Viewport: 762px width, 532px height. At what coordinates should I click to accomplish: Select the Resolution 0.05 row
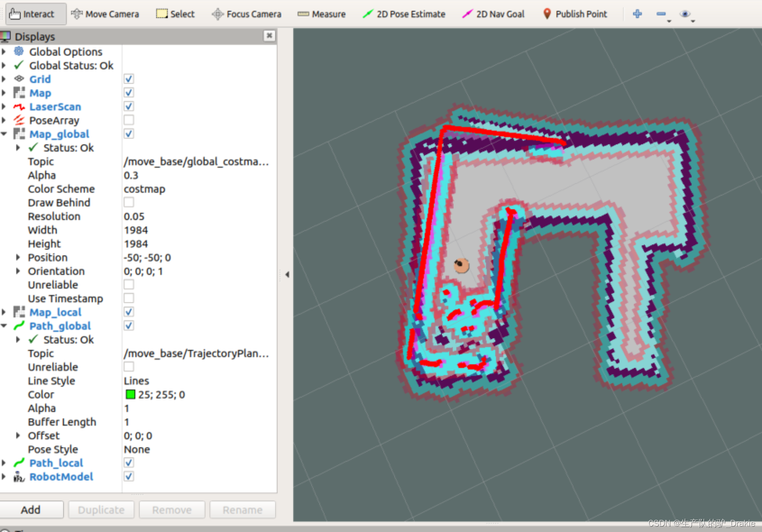coord(138,216)
